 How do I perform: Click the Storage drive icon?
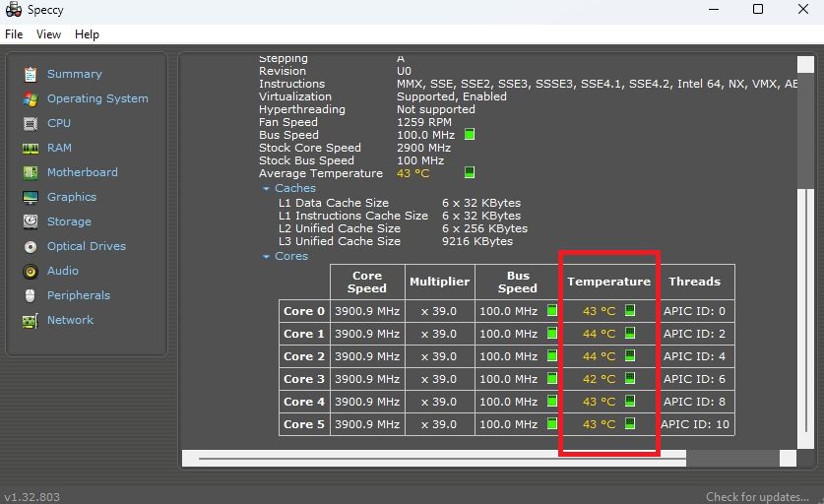click(31, 221)
